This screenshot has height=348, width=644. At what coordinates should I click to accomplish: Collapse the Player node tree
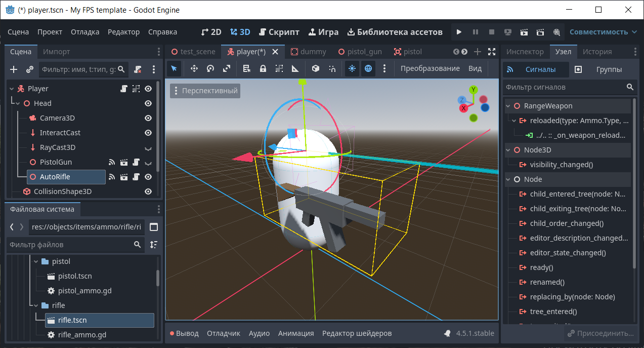(x=12, y=89)
